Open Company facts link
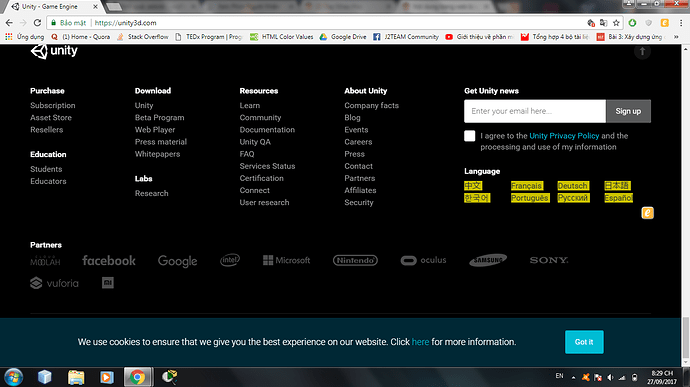Screen dimensions: 690x387 371,106
